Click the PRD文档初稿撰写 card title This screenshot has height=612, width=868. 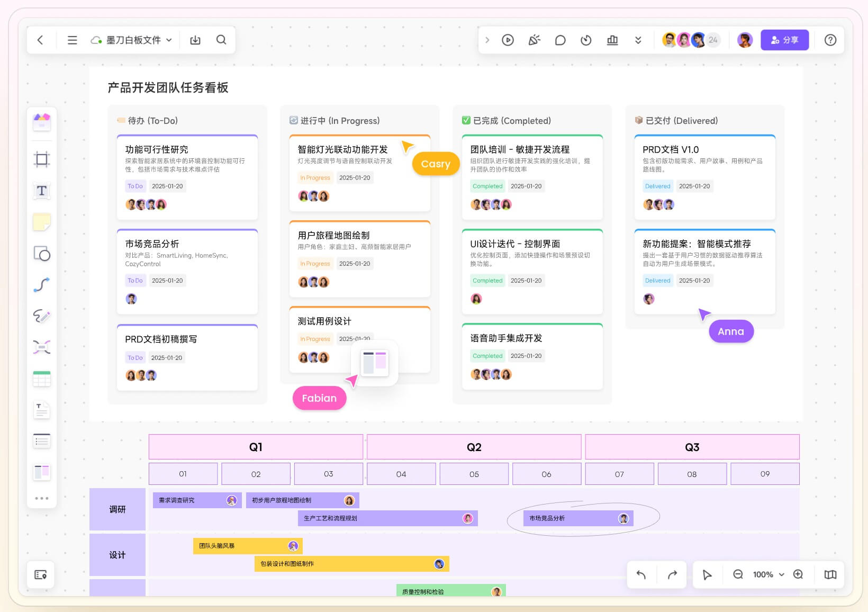161,339
